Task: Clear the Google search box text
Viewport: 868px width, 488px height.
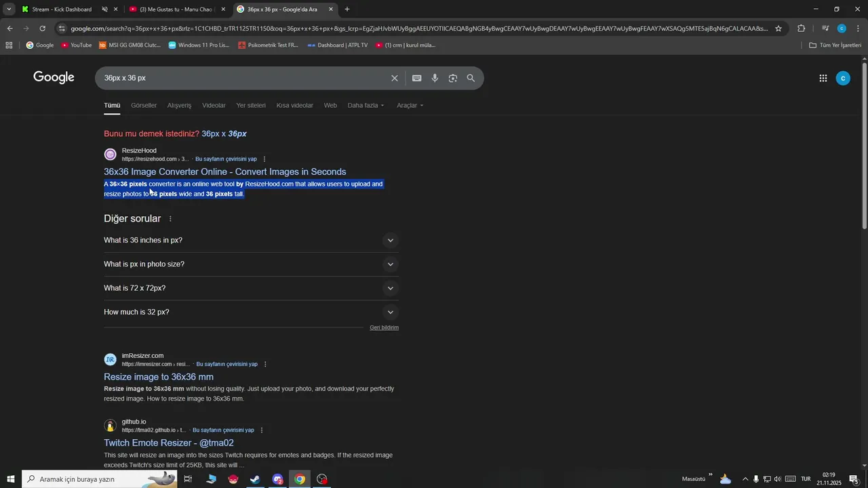Action: click(394, 78)
